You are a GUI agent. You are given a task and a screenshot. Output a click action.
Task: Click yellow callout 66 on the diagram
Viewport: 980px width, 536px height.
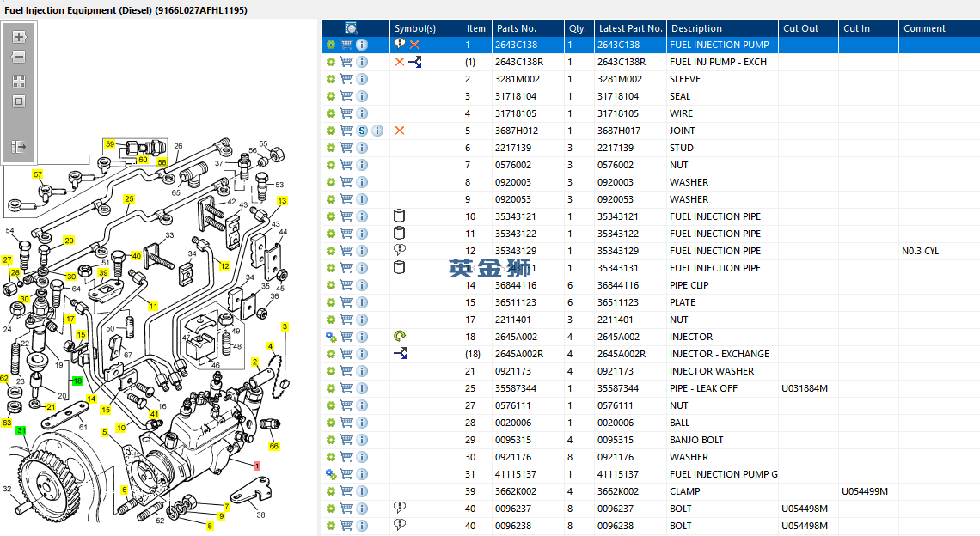[x=274, y=446]
